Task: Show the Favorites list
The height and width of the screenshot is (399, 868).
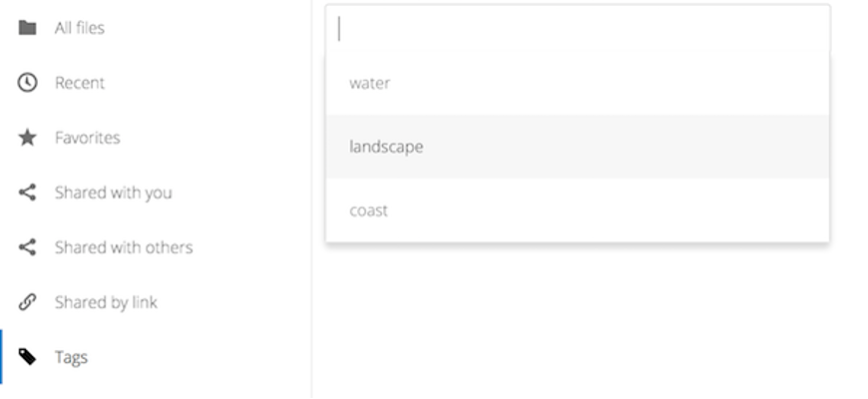Action: click(x=87, y=138)
